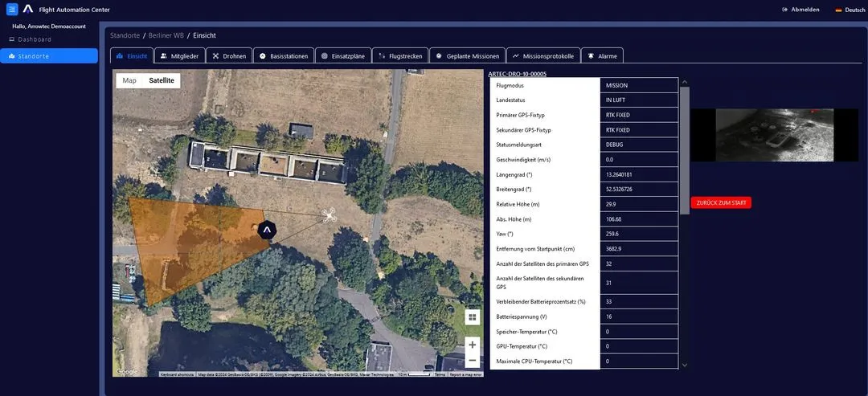Open the thermal camera video thumbnail
Viewport: 868px width, 396px height.
[x=775, y=135]
